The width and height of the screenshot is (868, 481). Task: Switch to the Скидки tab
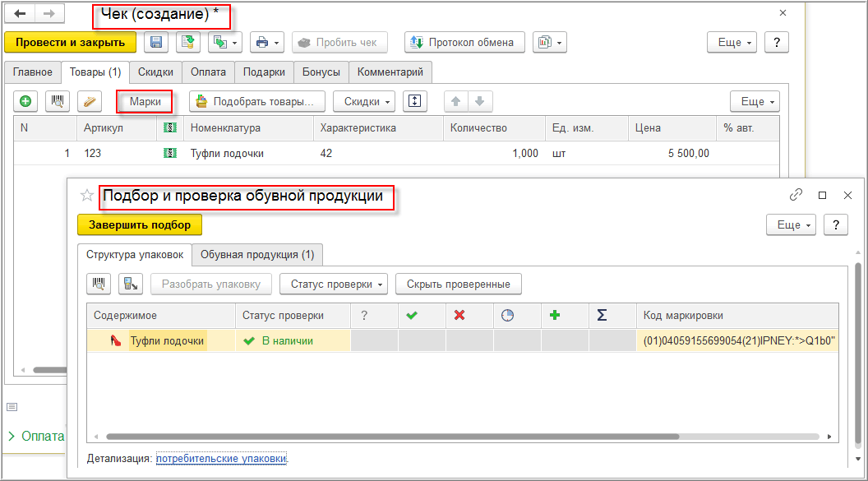(x=155, y=72)
